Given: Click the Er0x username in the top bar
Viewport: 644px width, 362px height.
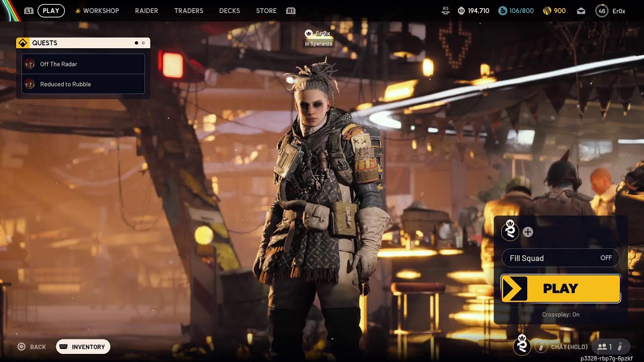Looking at the screenshot, I should 619,11.
